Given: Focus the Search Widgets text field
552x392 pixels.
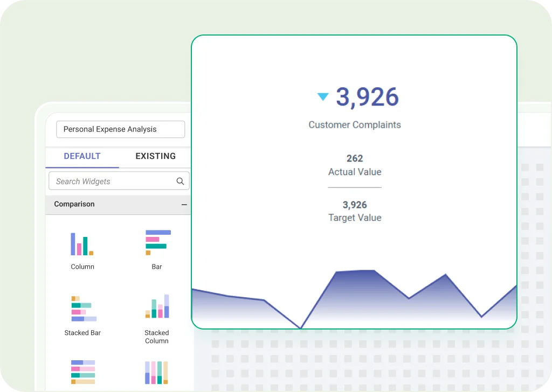Looking at the screenshot, I should (x=113, y=181).
